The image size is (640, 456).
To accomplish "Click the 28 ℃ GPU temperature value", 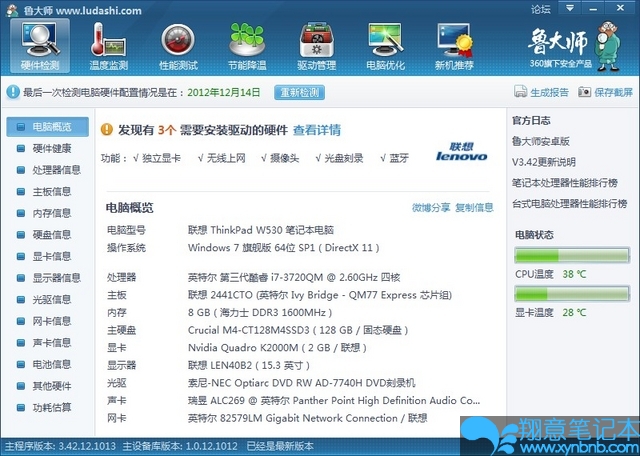I will click(x=574, y=313).
